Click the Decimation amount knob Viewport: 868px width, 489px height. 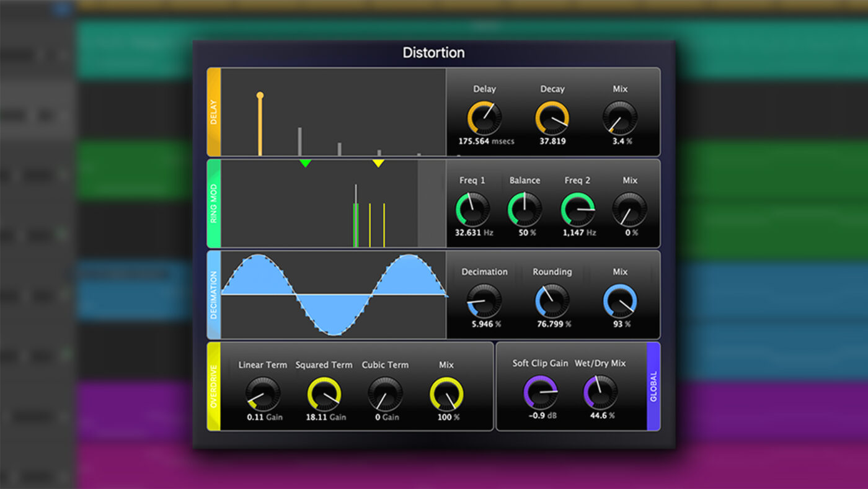click(484, 301)
